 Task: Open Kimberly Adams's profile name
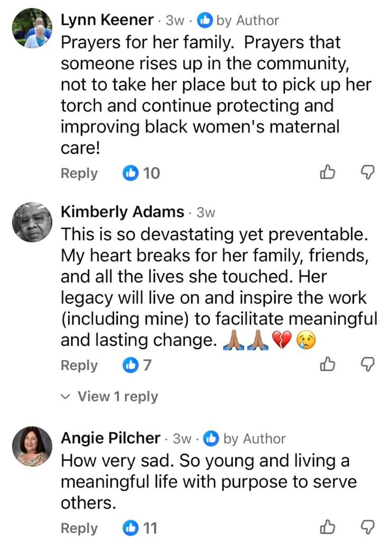pos(123,212)
